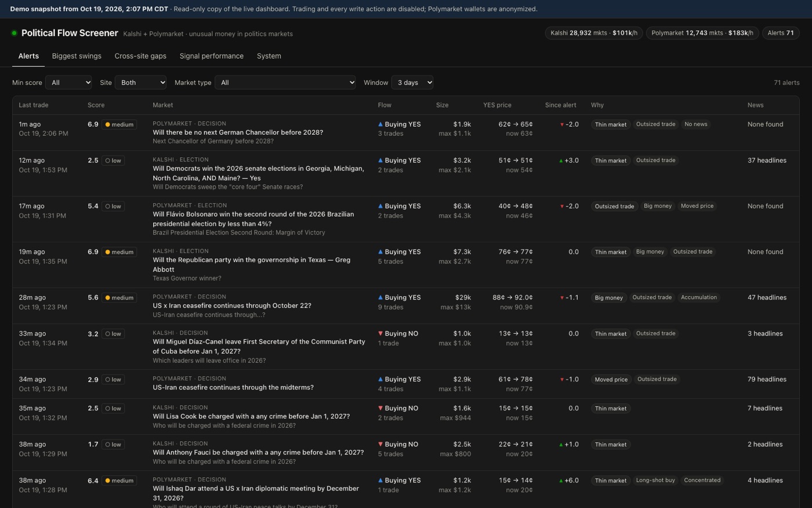Screen dimensions: 812x508
Task: Open the Site filter dropdown set to Both
Action: tap(141, 82)
